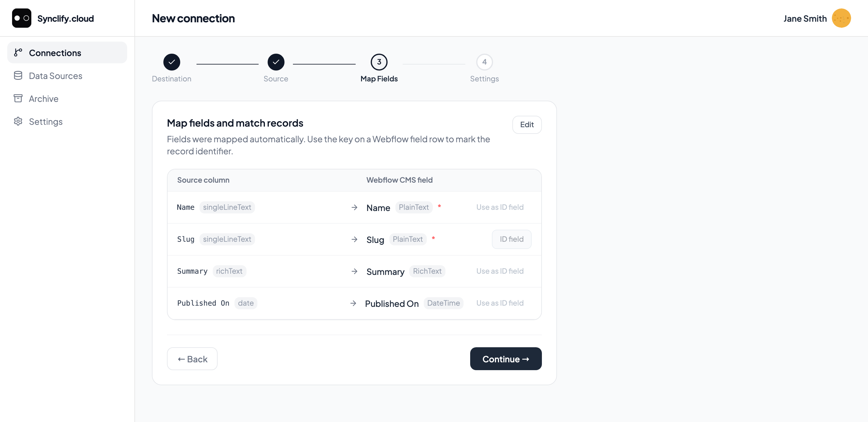Click the DateTime type badge

pos(443,303)
